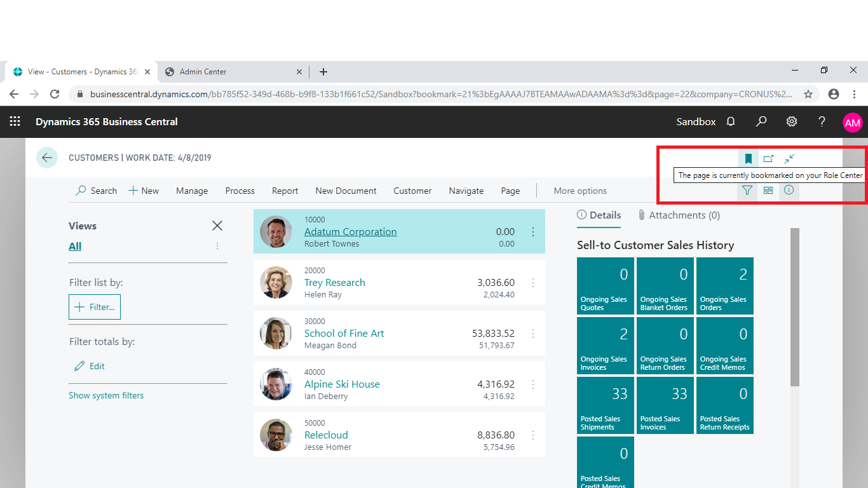The height and width of the screenshot is (488, 868).
Task: Open a new browser tab
Action: 323,72
